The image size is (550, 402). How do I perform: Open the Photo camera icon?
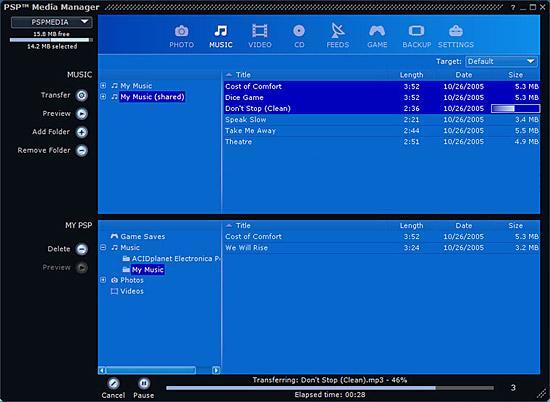point(181,31)
